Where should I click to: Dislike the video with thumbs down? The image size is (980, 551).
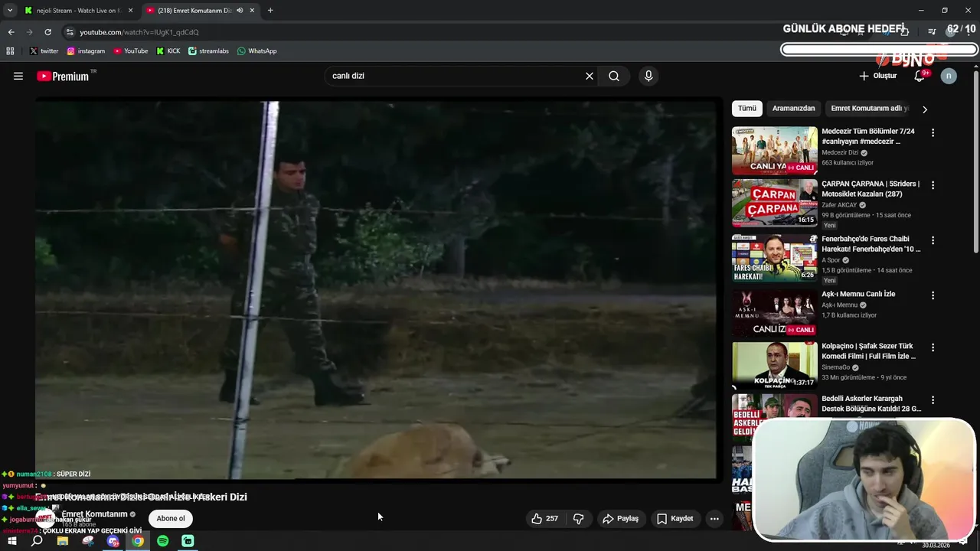click(578, 518)
